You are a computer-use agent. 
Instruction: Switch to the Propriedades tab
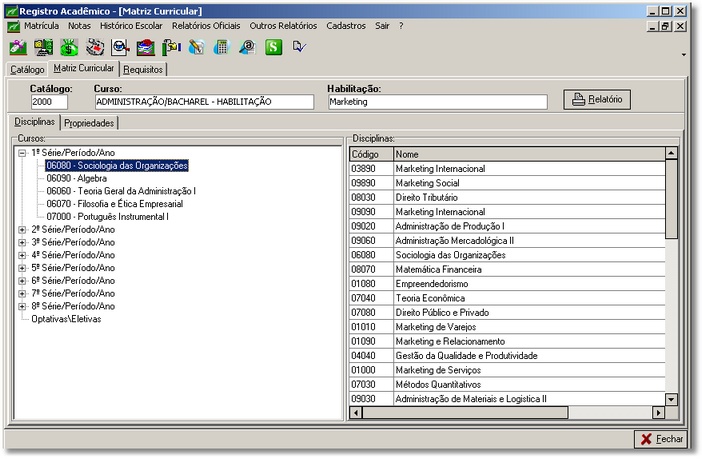pos(90,123)
